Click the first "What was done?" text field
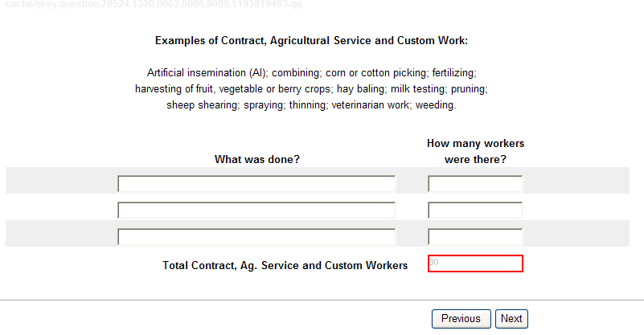 (x=256, y=184)
